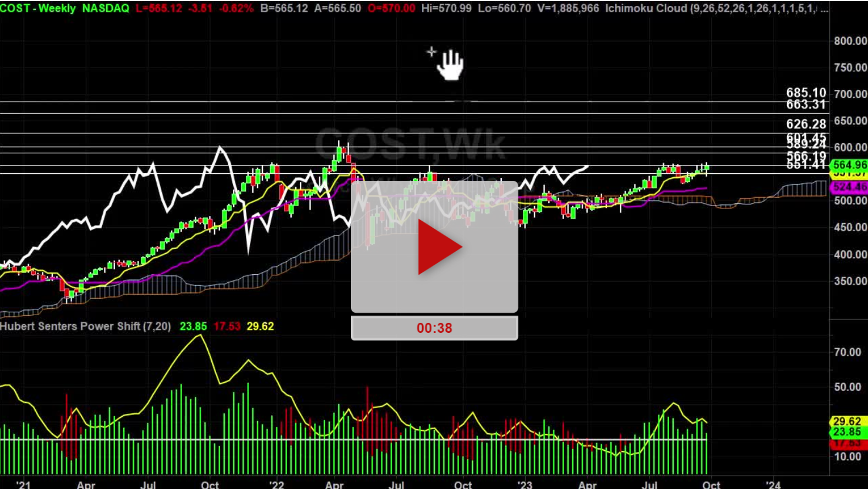Image resolution: width=868 pixels, height=489 pixels.
Task: Click the 450.00 price axis label
Action: click(x=850, y=227)
